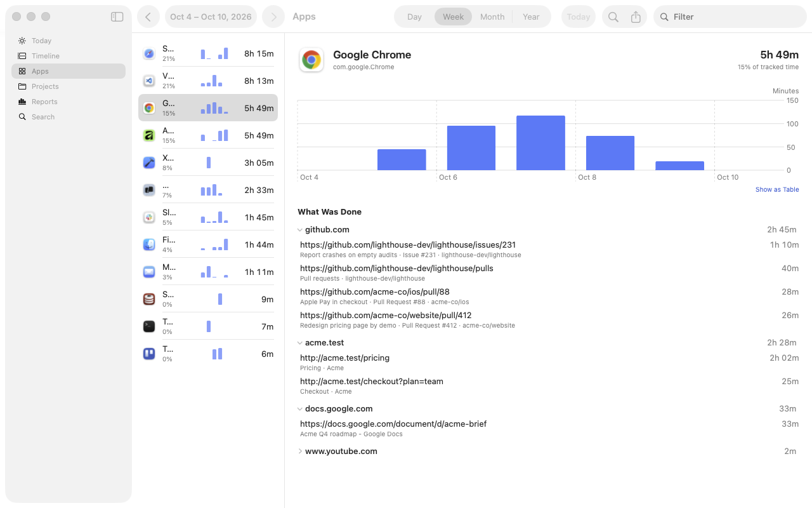
Task: Open the share export icon
Action: coord(636,17)
